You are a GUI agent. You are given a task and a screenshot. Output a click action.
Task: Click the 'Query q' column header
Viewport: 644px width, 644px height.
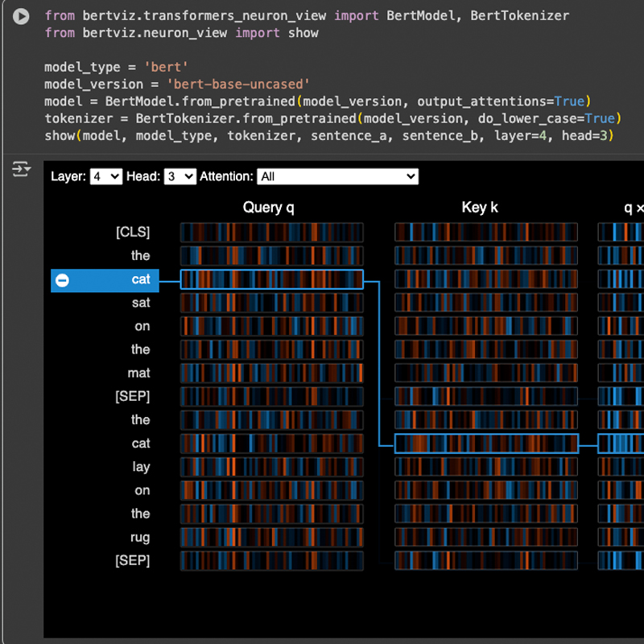coord(268,208)
